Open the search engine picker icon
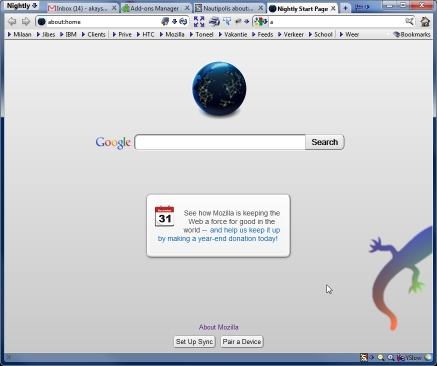 pyautogui.click(x=260, y=22)
